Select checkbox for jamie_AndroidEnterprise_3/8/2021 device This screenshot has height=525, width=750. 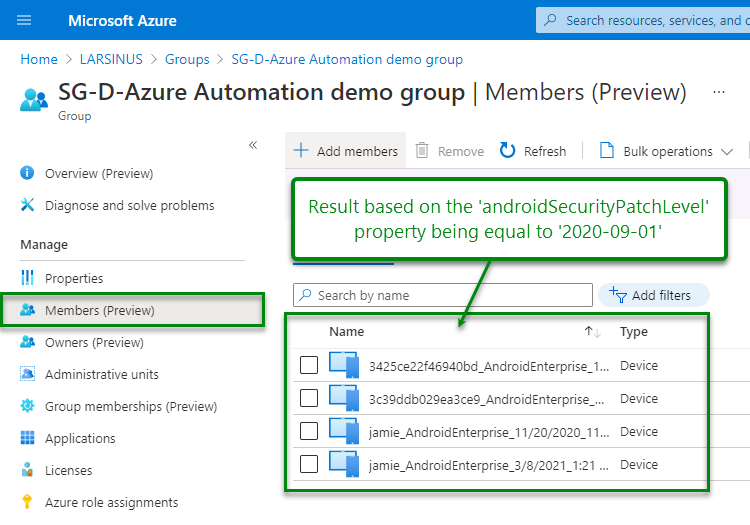tap(309, 464)
